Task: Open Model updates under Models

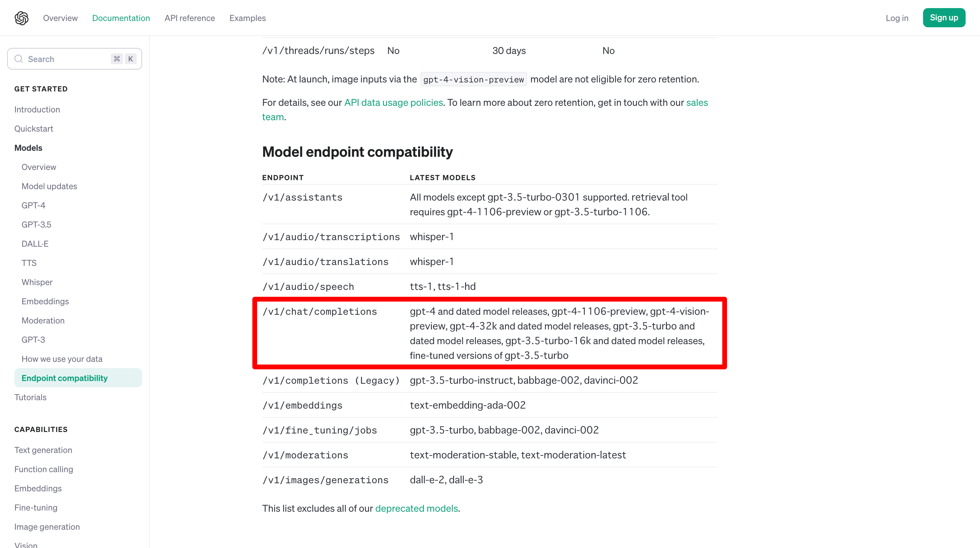Action: pyautogui.click(x=49, y=186)
